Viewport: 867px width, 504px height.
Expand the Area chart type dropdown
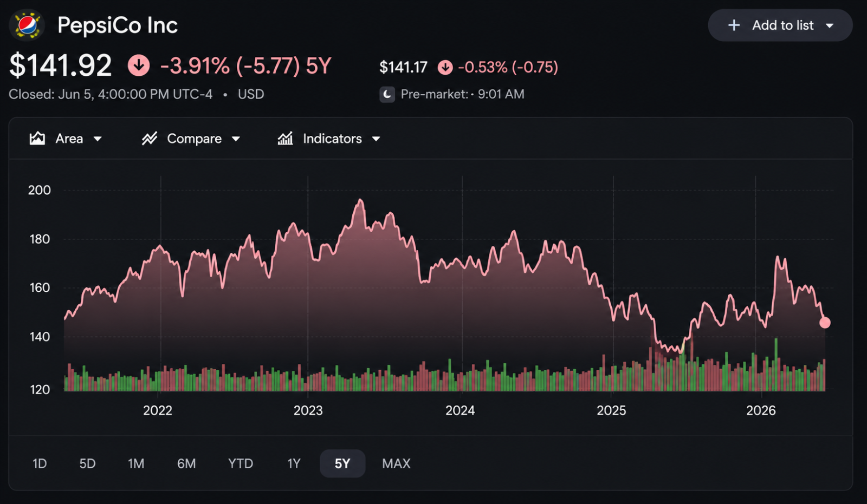(98, 139)
